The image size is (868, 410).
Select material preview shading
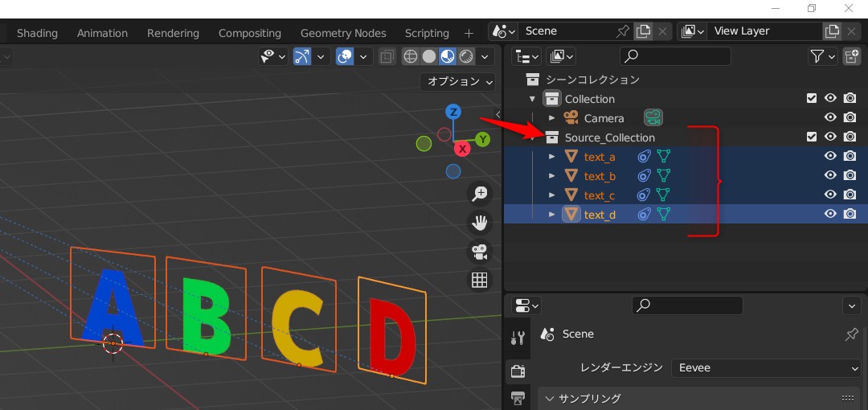click(448, 56)
